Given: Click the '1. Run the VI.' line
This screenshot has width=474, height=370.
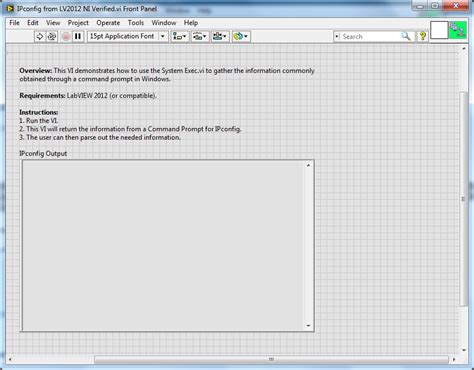Looking at the screenshot, I should 39,121.
